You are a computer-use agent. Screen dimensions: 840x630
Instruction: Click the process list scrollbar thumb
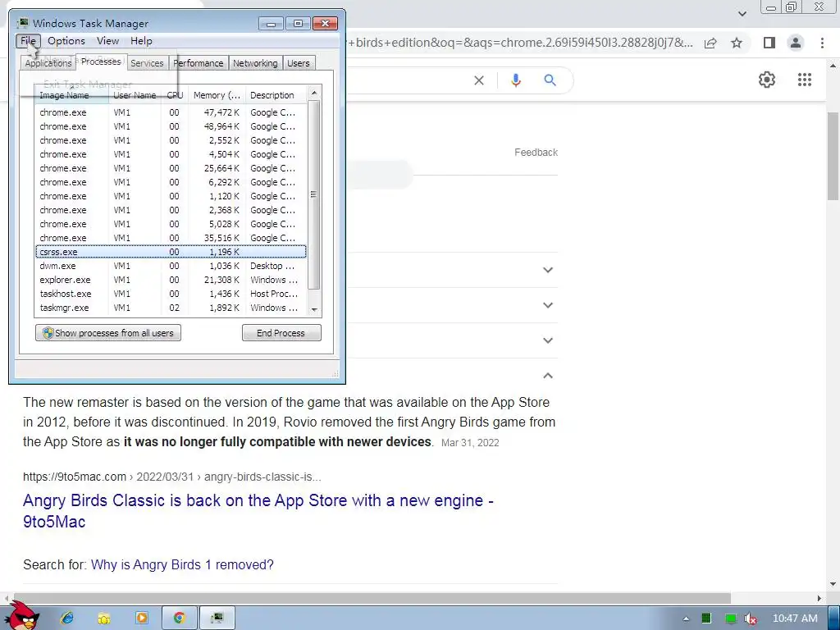(x=314, y=194)
